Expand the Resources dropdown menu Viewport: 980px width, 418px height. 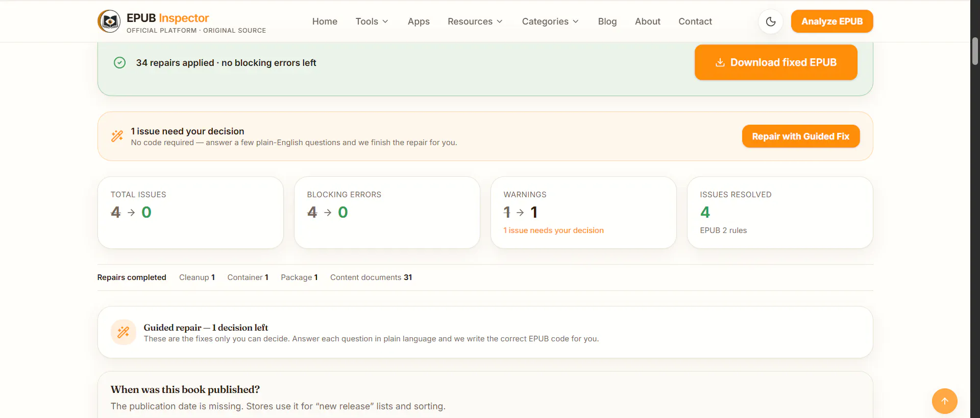475,21
